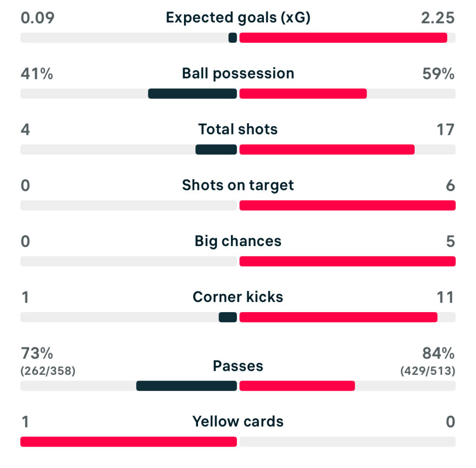Select the 11 corner kicks value
476x468 pixels.
click(445, 297)
